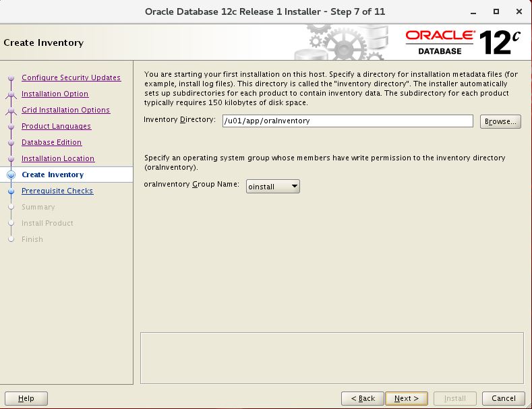
Task: Expand the oraInventory Group Name dropdown
Action: (273, 187)
